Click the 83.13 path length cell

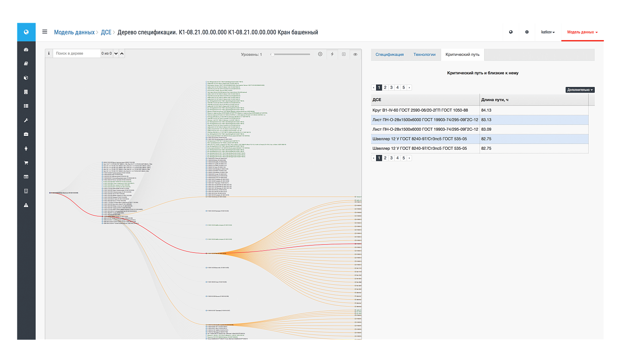534,120
